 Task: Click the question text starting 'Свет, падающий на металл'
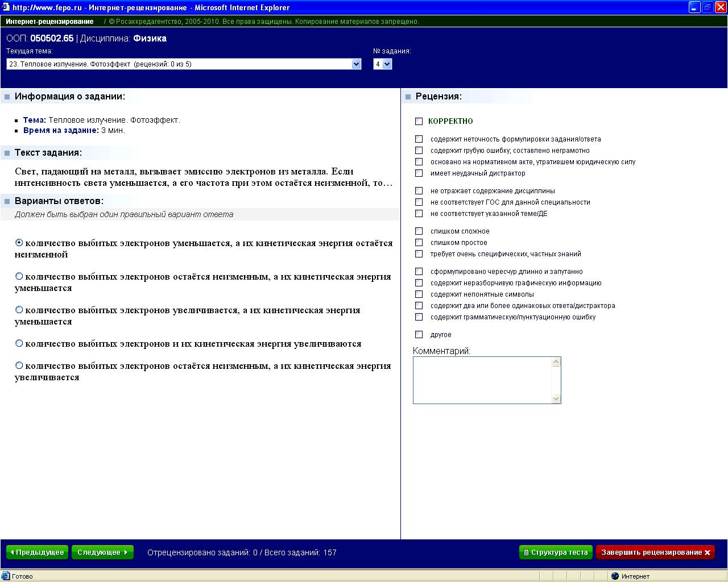204,177
